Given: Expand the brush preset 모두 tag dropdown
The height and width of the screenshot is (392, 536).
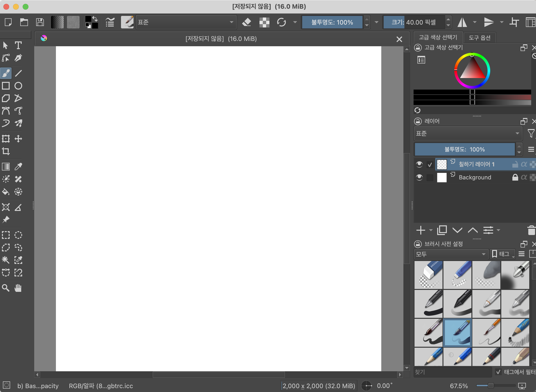Looking at the screenshot, I should [x=451, y=254].
